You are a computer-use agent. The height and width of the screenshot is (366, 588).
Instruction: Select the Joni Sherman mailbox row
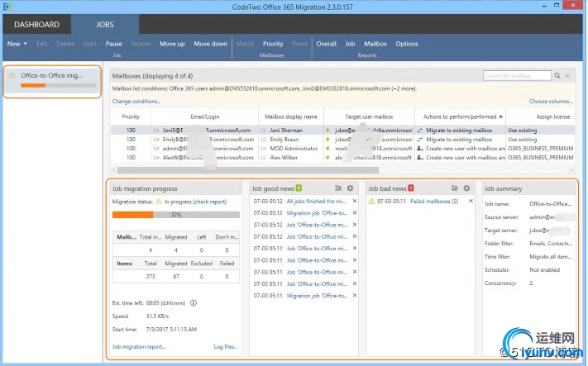(x=342, y=131)
